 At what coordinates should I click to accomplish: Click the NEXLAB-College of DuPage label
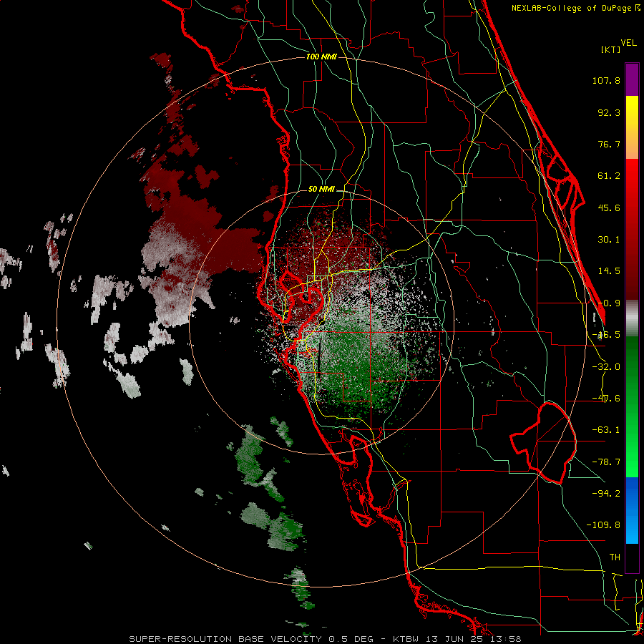(576, 8)
